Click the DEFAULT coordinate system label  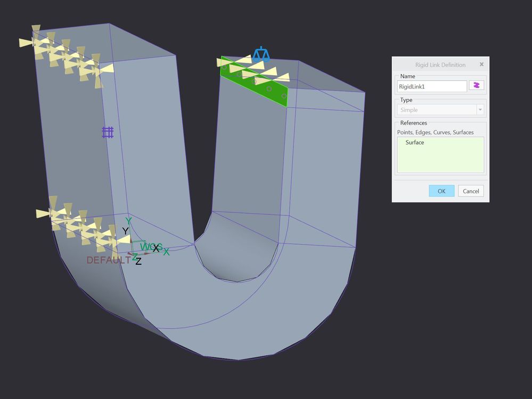108,260
